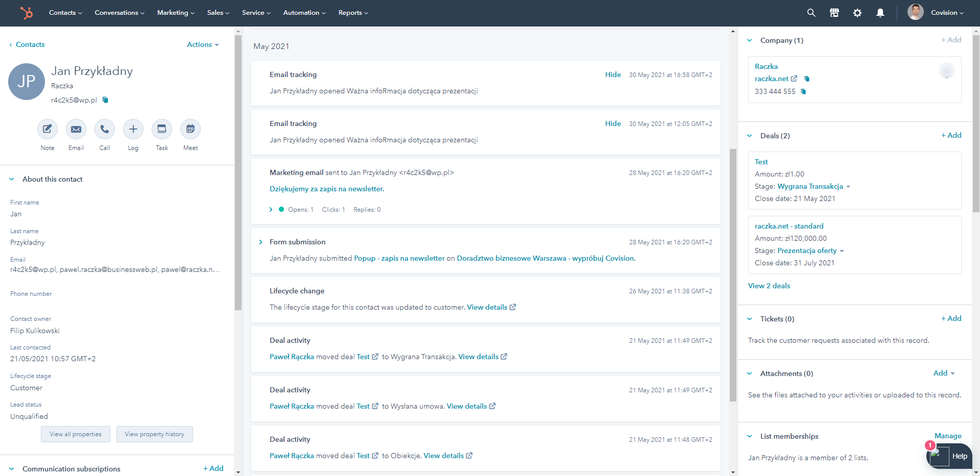Open the Covision account dropdown
The image size is (980, 476).
(947, 13)
